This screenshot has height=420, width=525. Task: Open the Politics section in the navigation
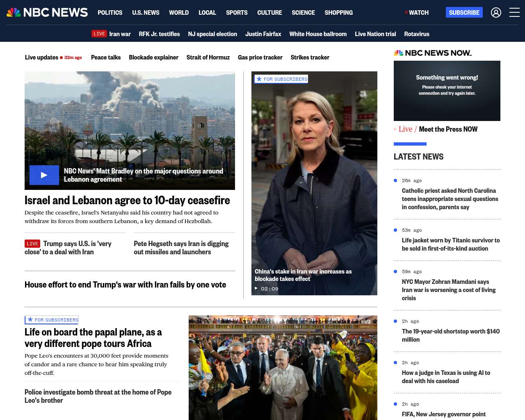110,13
